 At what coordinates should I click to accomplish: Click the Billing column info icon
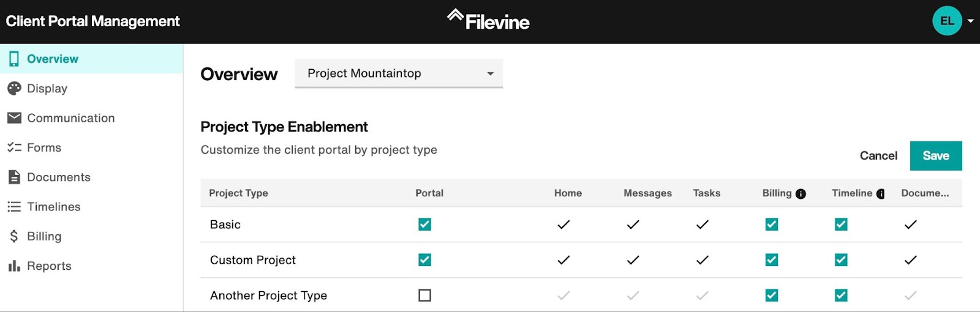pos(801,194)
